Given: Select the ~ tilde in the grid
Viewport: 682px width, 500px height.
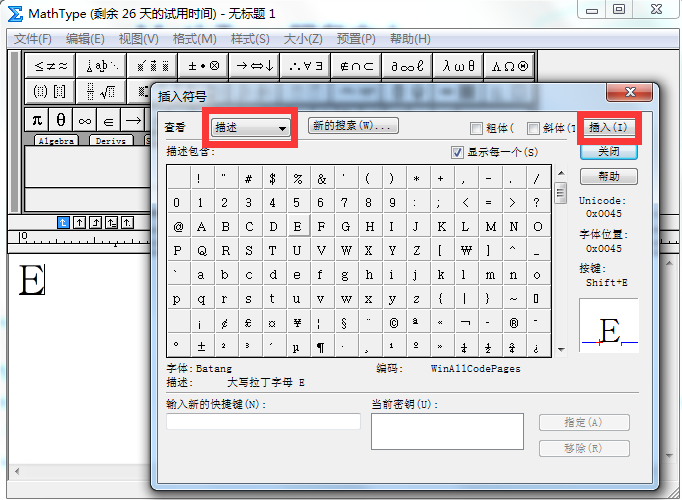Looking at the screenshot, I should point(514,299).
